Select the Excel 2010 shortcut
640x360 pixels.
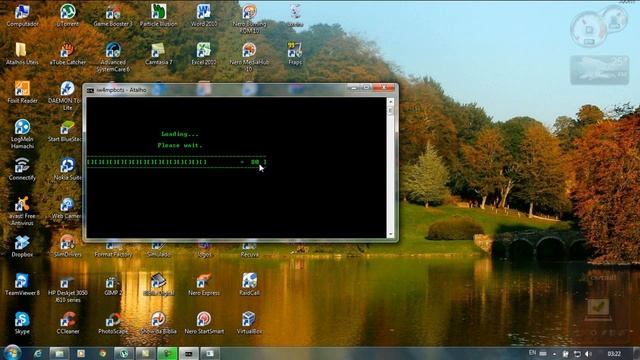coord(204,53)
